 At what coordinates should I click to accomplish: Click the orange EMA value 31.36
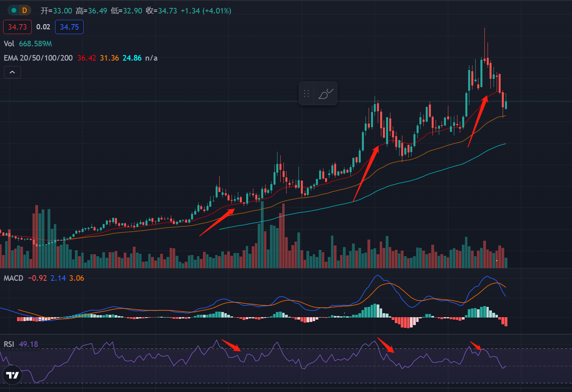[x=109, y=58]
